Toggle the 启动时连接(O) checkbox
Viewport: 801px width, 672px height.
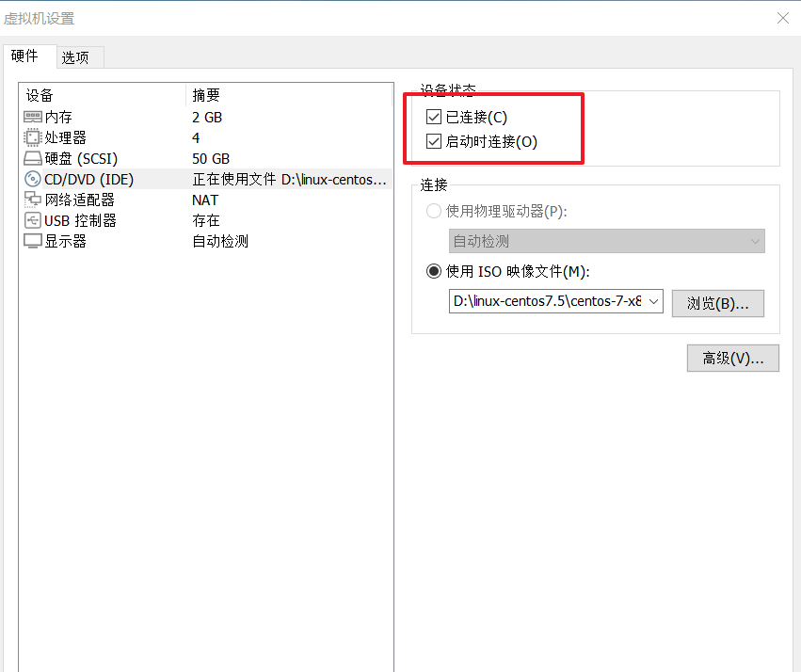[434, 141]
